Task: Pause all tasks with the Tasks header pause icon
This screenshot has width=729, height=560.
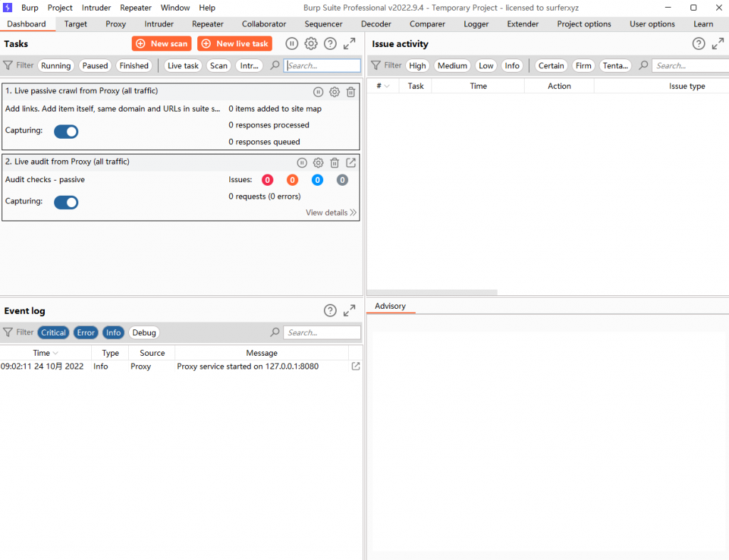Action: pyautogui.click(x=291, y=43)
